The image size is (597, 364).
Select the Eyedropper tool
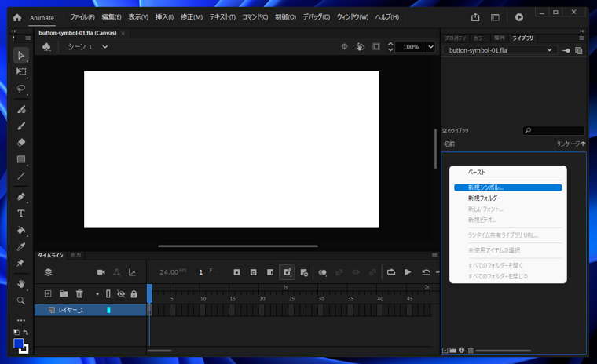pyautogui.click(x=21, y=247)
